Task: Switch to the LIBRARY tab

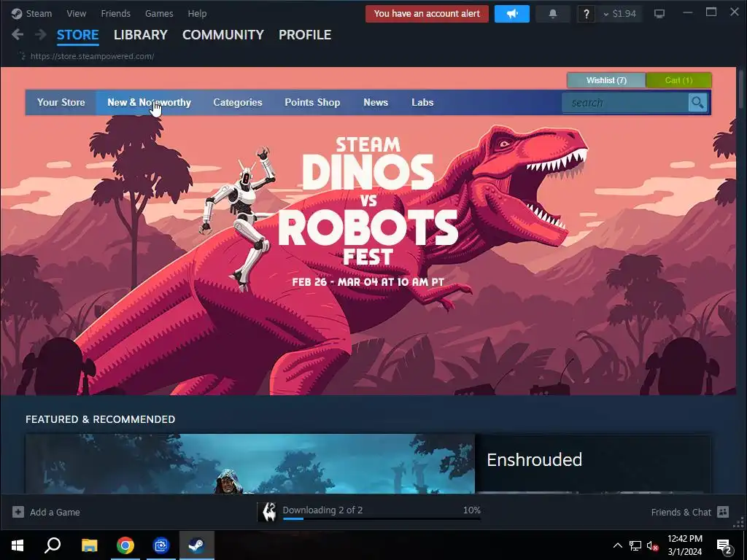Action: pyautogui.click(x=141, y=35)
